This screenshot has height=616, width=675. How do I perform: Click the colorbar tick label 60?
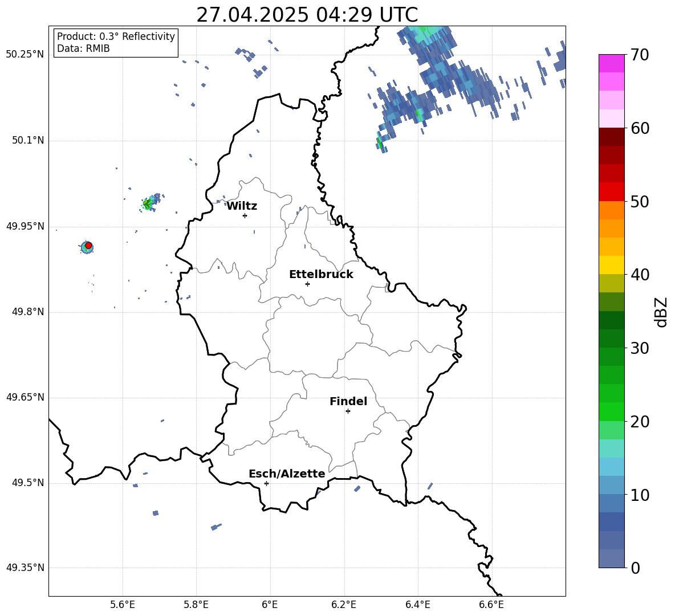click(x=640, y=128)
